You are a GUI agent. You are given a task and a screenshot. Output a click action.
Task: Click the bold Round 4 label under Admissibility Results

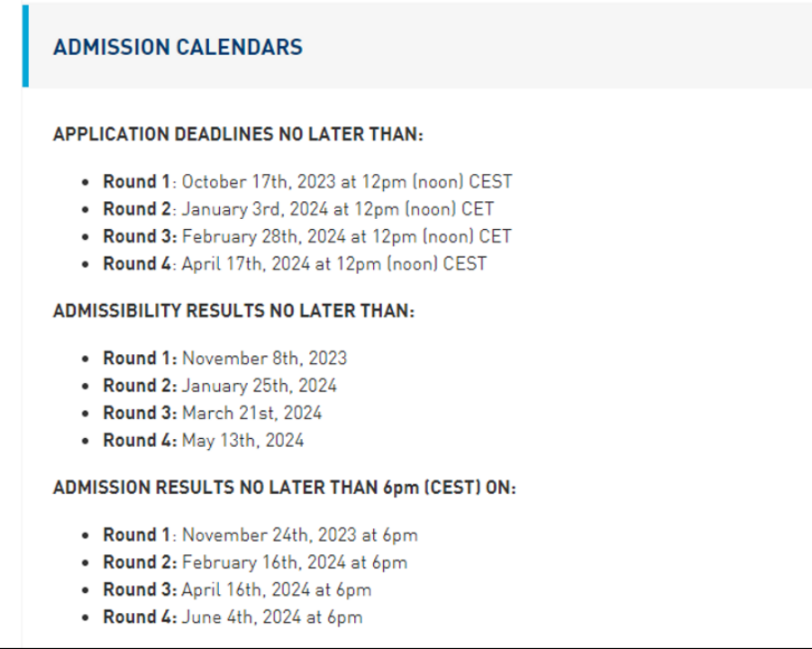140,441
